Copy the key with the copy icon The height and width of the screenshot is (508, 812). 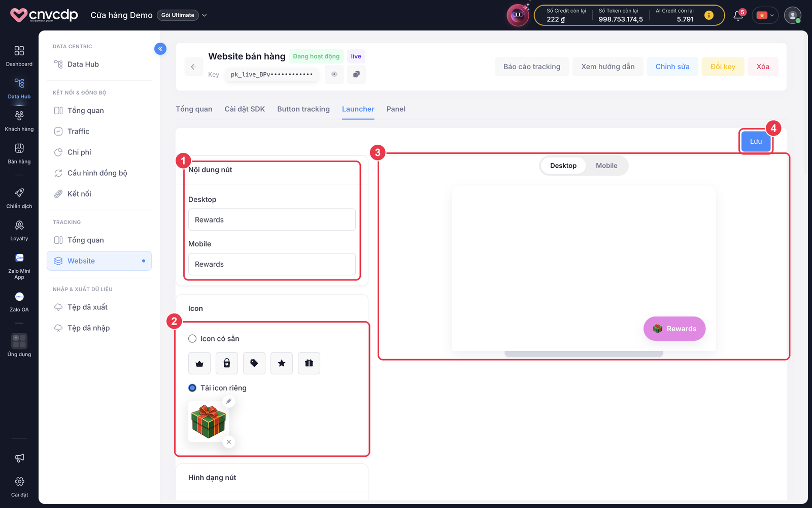pyautogui.click(x=356, y=74)
